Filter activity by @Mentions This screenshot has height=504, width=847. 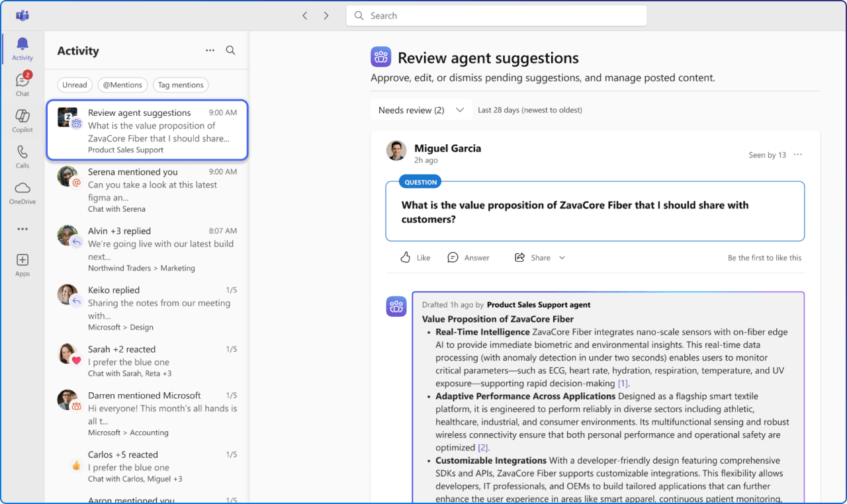[122, 85]
